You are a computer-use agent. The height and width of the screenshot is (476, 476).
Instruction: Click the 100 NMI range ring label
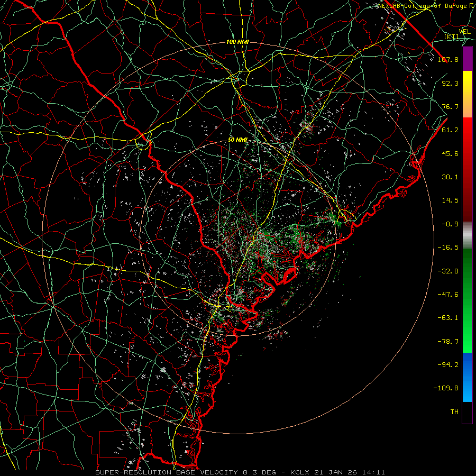[237, 42]
